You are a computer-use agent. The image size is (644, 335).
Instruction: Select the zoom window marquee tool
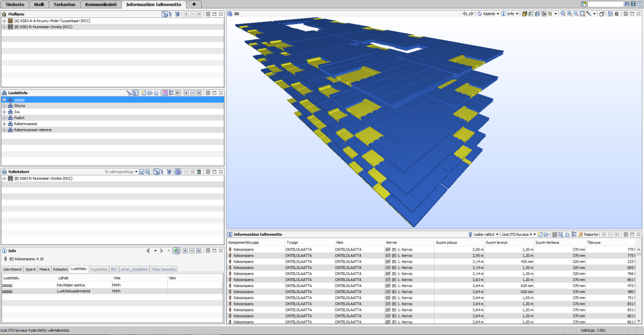point(582,14)
